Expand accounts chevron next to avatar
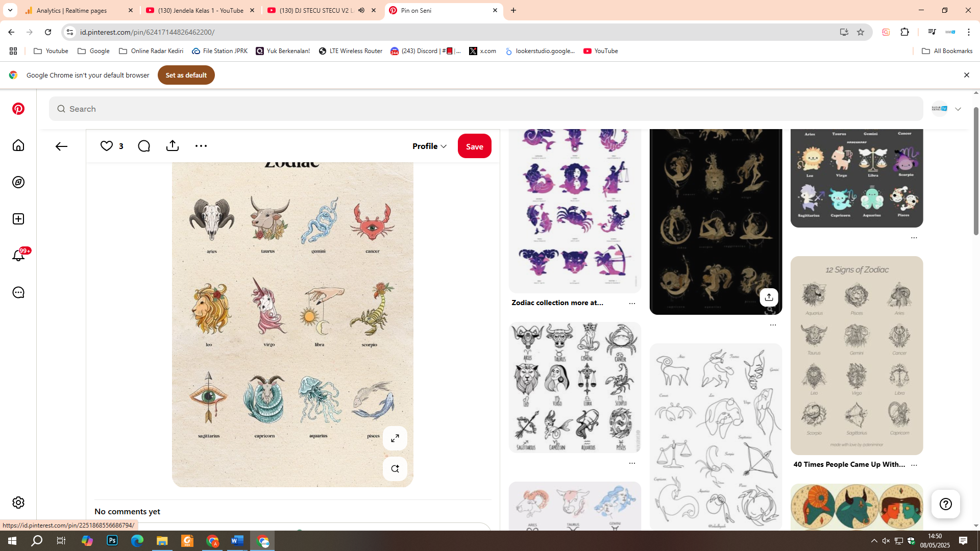 point(958,109)
